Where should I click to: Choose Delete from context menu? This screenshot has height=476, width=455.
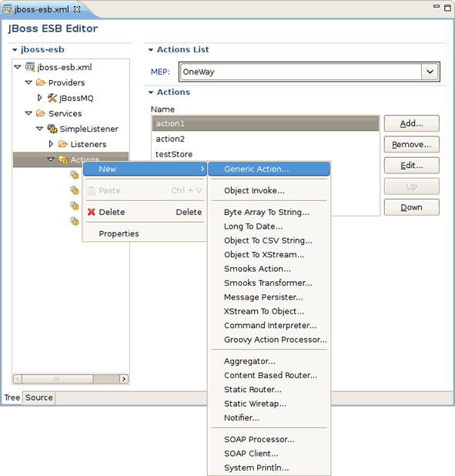click(x=145, y=212)
